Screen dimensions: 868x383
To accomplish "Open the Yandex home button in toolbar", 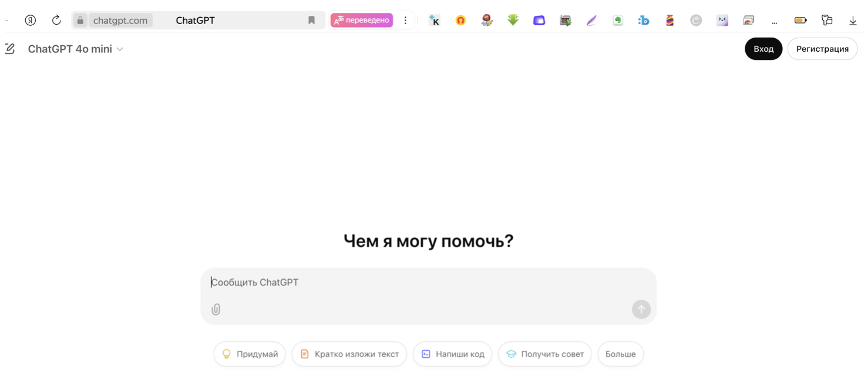I will click(31, 20).
